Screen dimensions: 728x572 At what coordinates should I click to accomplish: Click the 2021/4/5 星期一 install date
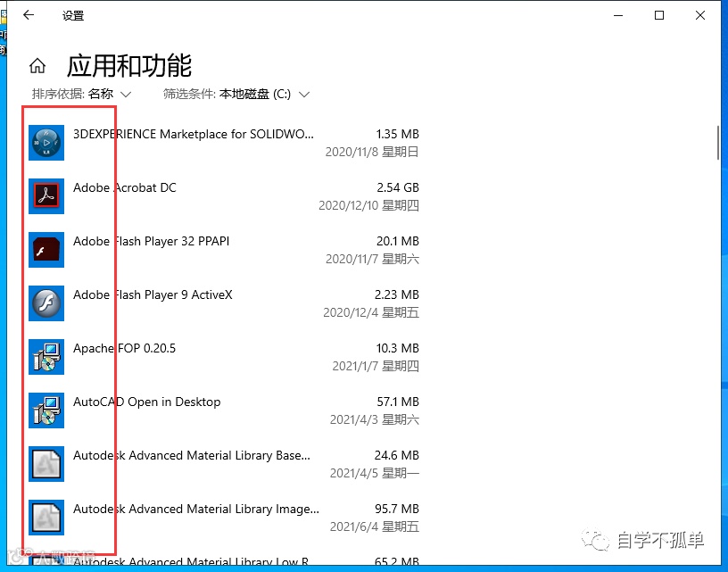pos(374,473)
